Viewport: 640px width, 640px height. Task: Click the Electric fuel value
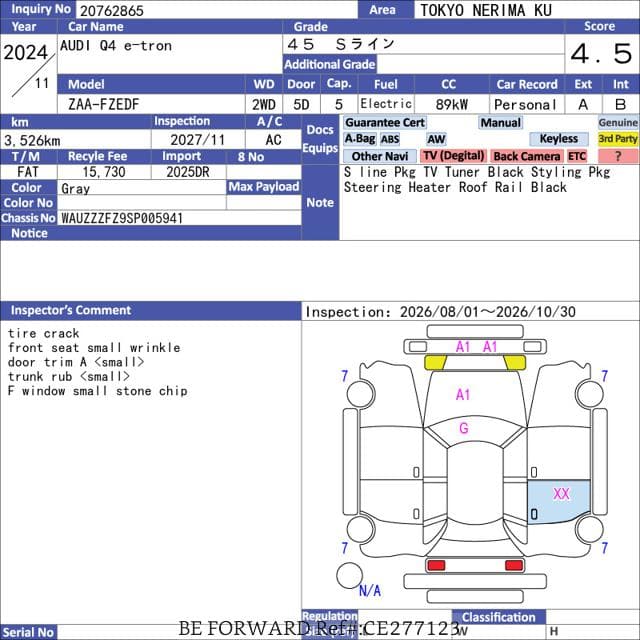386,104
